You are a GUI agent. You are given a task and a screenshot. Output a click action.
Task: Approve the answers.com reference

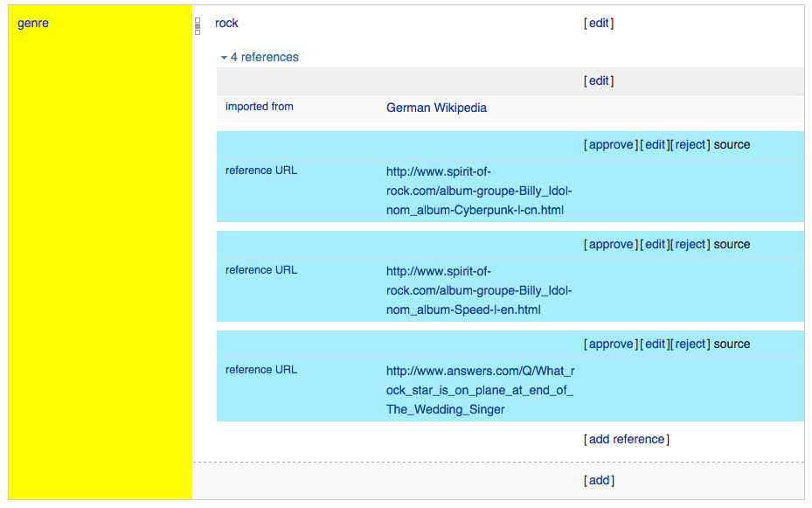pos(610,344)
